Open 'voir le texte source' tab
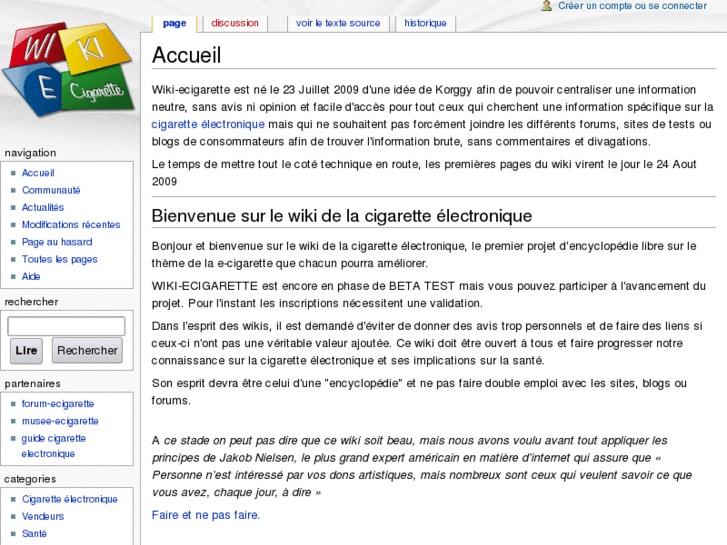Viewport: 727px width, 545px height. (x=338, y=23)
